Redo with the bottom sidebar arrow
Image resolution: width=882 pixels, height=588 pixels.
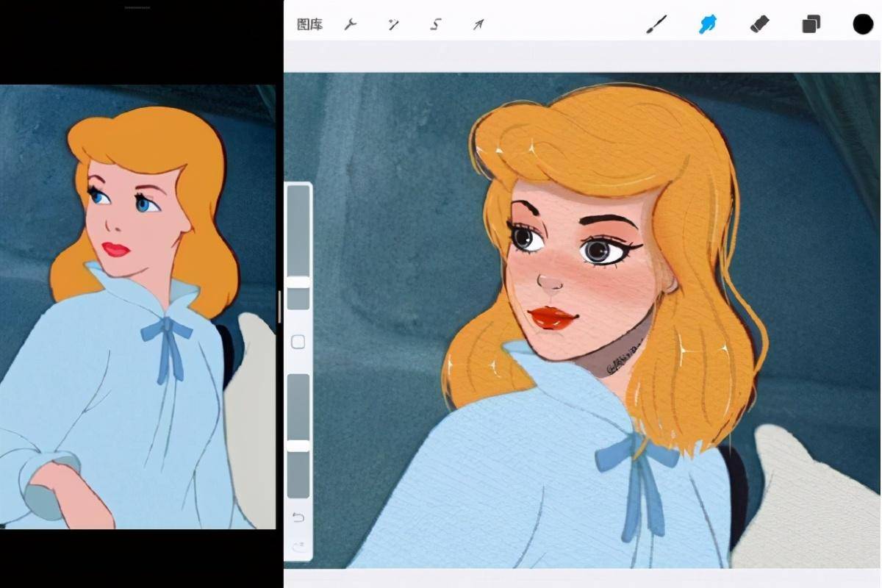(x=298, y=545)
